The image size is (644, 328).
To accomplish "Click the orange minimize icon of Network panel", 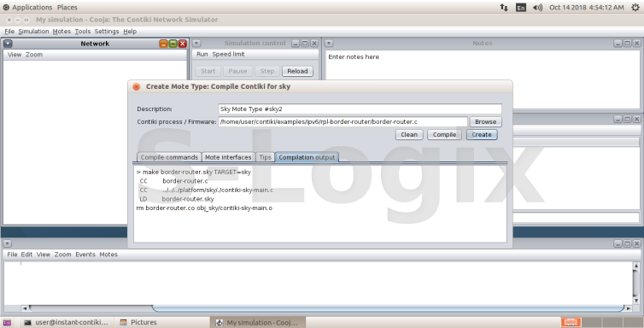I will [163, 44].
